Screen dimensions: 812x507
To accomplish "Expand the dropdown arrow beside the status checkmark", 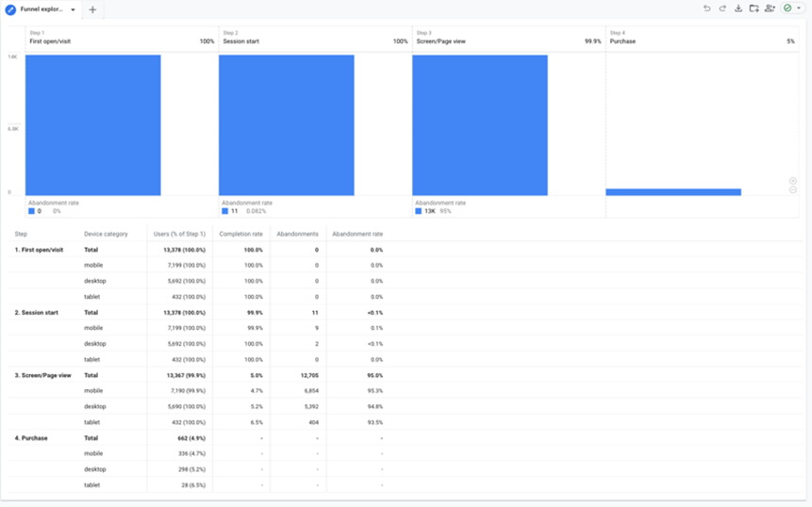I will coord(799,8).
